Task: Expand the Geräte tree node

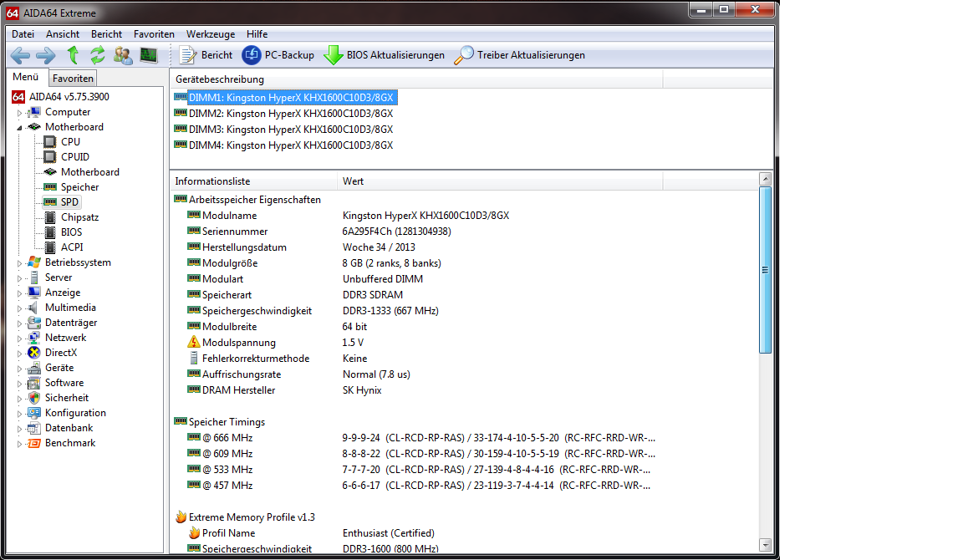Action: coord(20,369)
